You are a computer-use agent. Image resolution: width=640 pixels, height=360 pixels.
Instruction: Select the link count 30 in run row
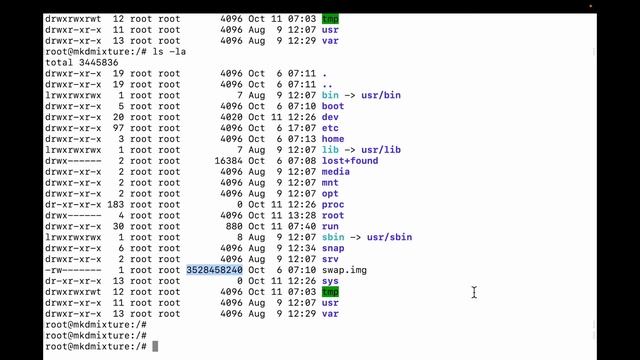click(119, 227)
